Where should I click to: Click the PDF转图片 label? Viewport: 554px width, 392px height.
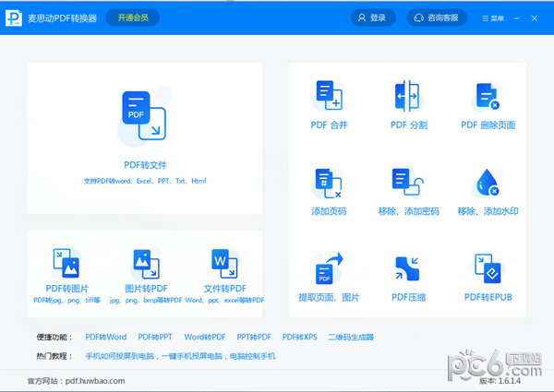pos(67,289)
